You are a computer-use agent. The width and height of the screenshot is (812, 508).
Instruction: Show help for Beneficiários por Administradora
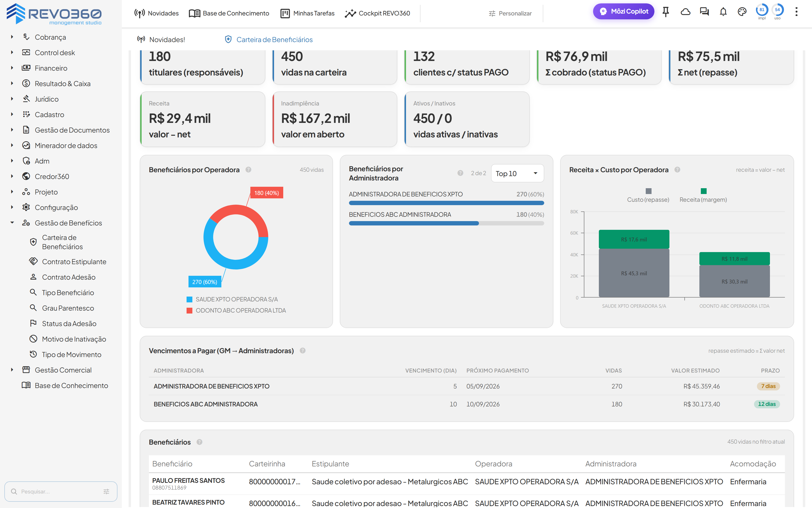click(460, 173)
